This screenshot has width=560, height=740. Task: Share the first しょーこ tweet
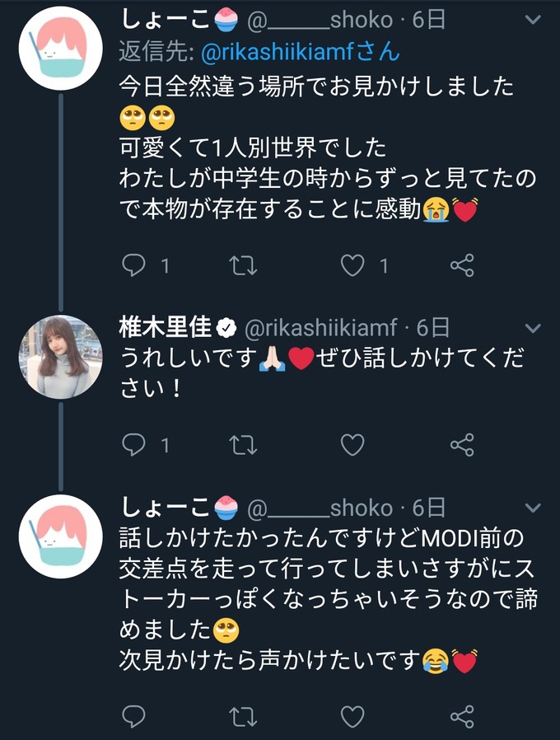[462, 265]
